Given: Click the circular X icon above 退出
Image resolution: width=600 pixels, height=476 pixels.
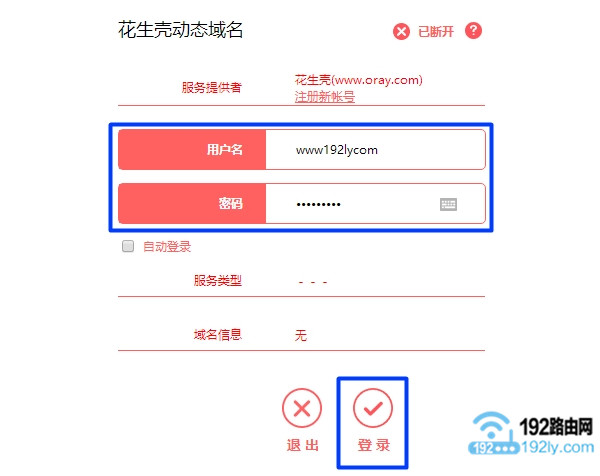Looking at the screenshot, I should [x=302, y=408].
